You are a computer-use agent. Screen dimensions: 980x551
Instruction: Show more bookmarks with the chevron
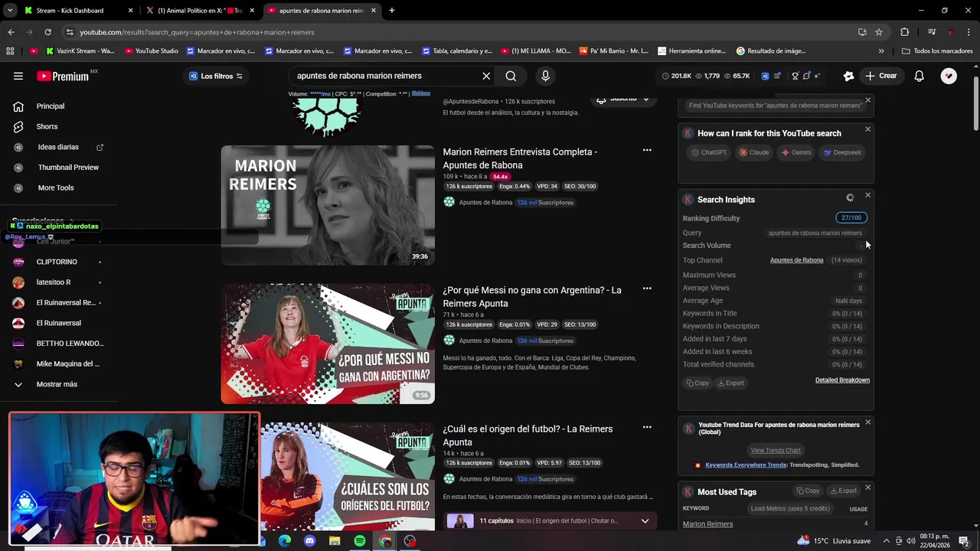880,51
